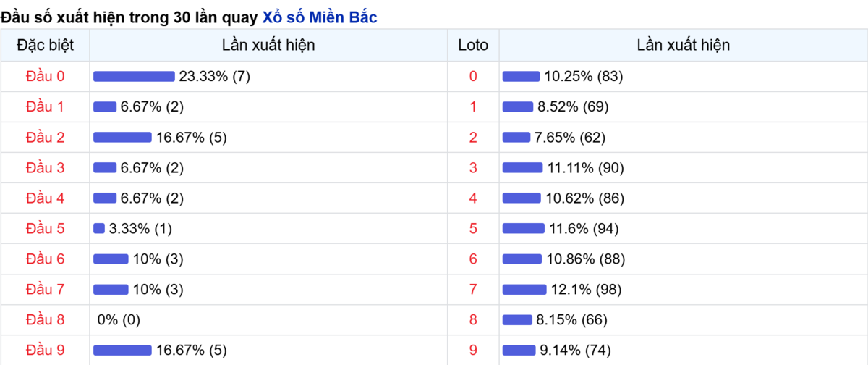Image resolution: width=868 pixels, height=365 pixels.
Task: Select Loto number 9 label
Action: [x=473, y=350]
